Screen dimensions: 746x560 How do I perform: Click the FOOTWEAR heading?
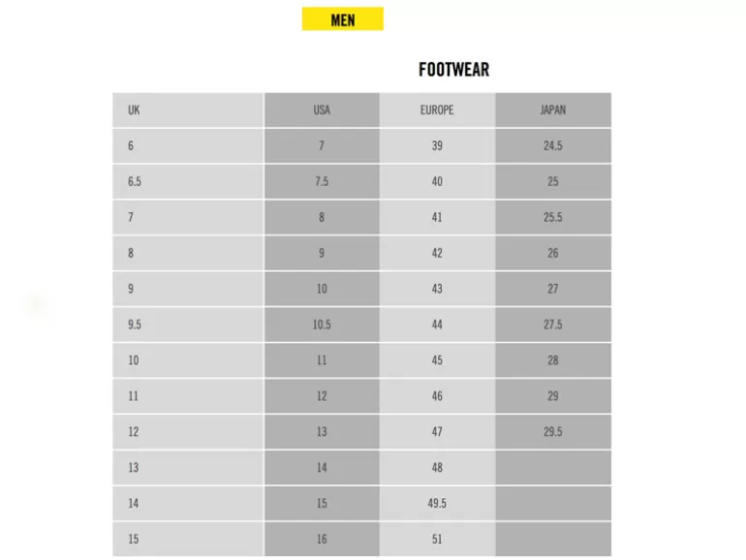pyautogui.click(x=453, y=70)
